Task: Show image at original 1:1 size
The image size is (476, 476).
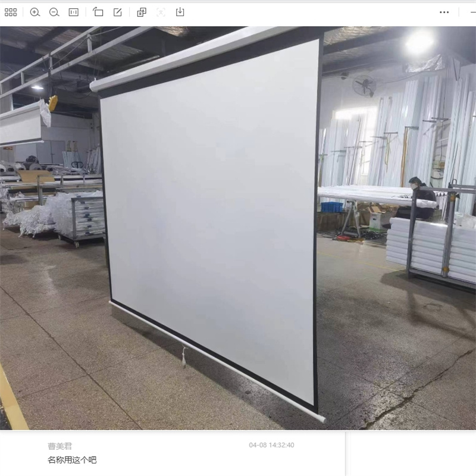Action: (x=73, y=12)
